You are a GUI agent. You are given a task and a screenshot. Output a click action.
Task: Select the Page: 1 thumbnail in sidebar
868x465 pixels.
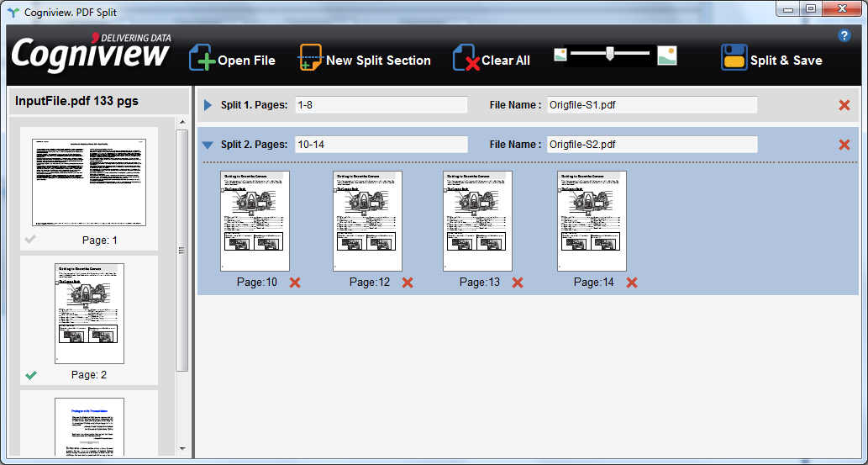(89, 182)
